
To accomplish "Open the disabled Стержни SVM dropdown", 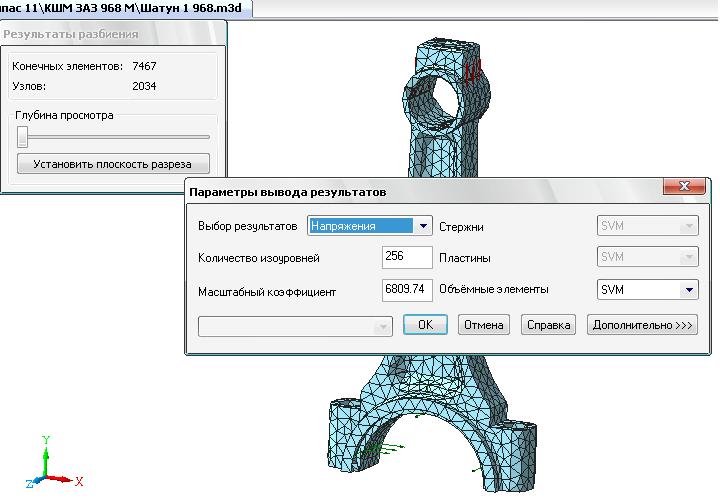I will click(647, 226).
